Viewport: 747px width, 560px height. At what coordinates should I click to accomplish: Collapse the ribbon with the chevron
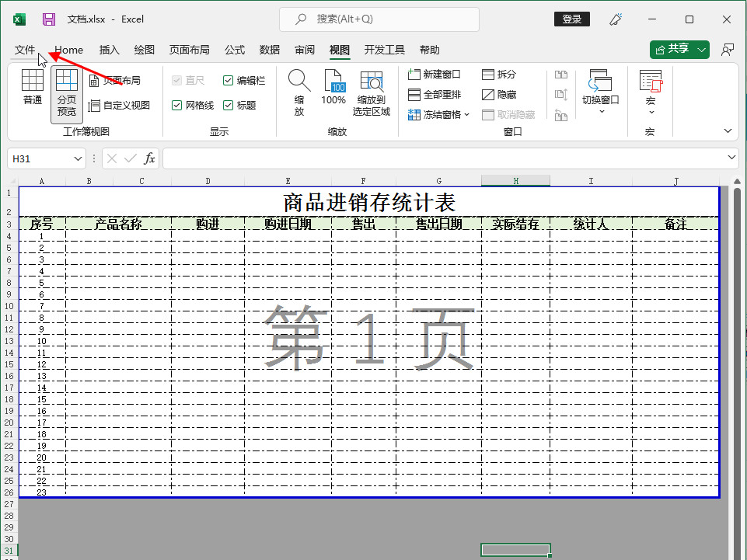tap(728, 130)
